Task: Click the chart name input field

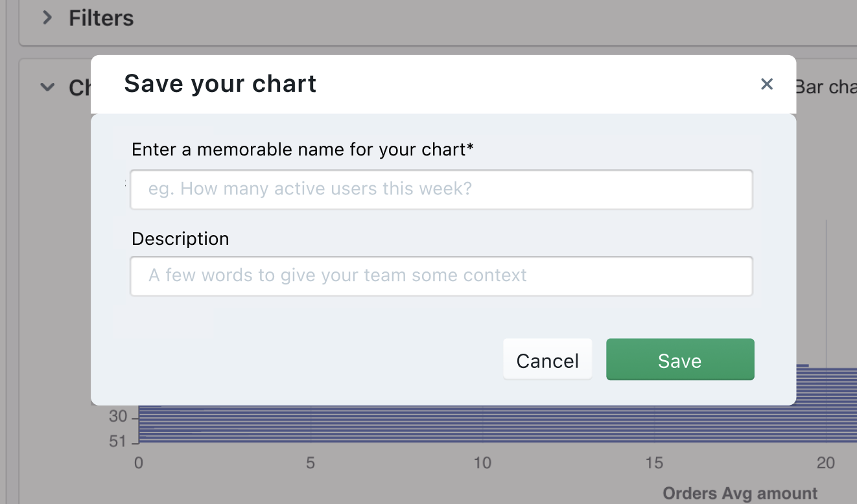Action: coord(441,189)
